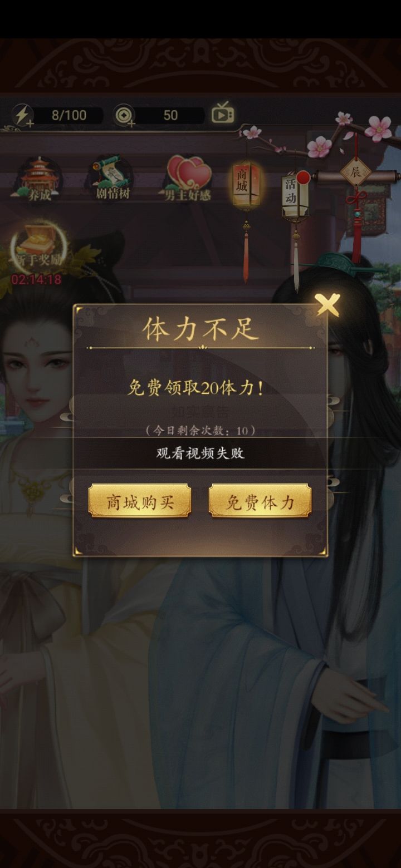Open 男主好感 hearts icon

click(x=188, y=178)
